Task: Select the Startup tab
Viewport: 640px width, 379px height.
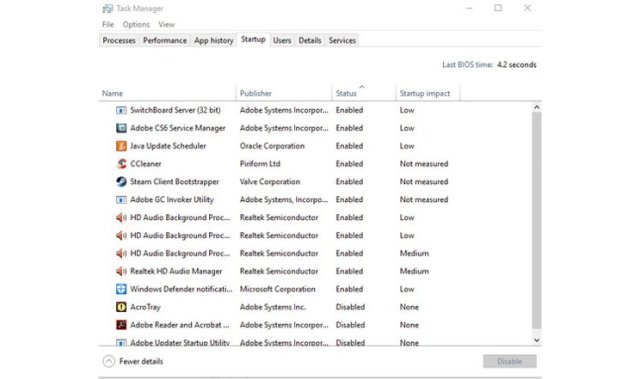Action: [253, 40]
